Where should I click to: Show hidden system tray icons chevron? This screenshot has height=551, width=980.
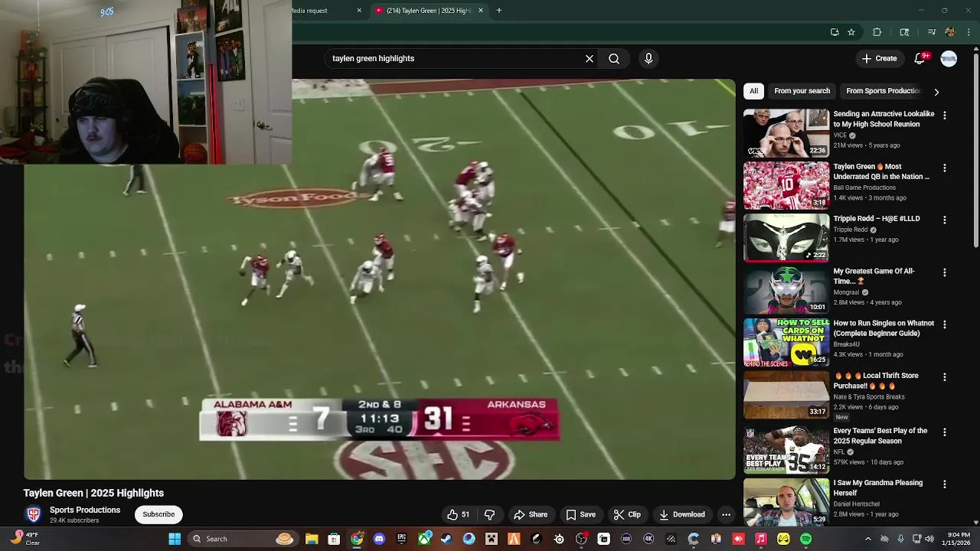click(867, 539)
